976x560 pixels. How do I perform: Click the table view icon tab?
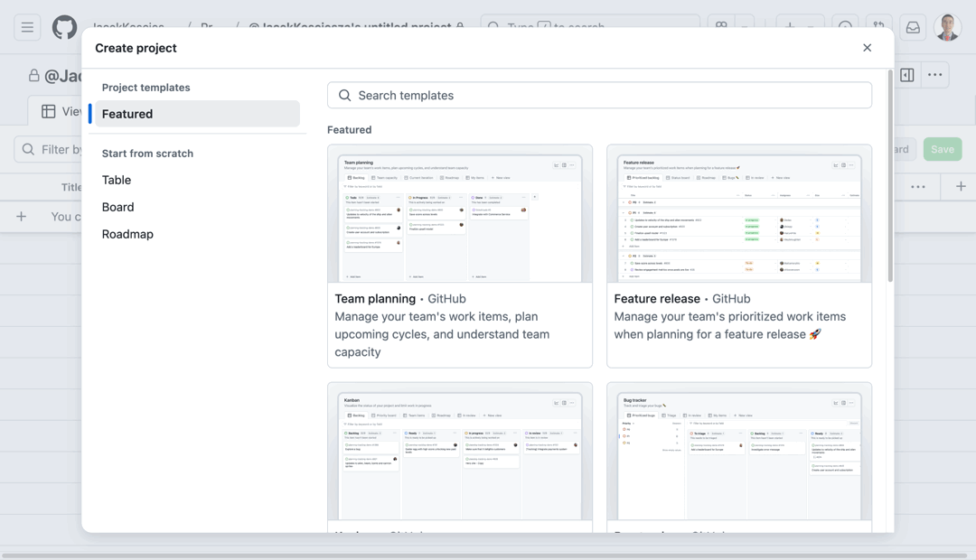tap(49, 111)
